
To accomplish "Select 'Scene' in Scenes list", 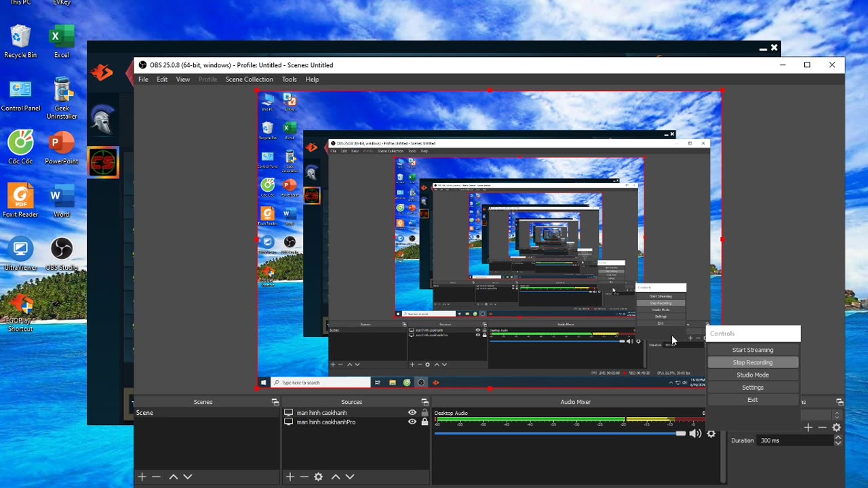I will [x=207, y=413].
